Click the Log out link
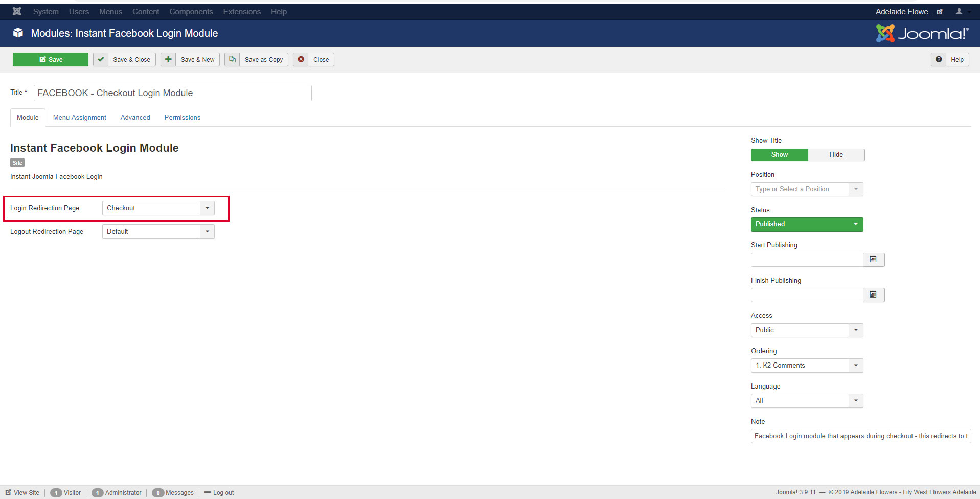This screenshot has height=499, width=980. coord(223,493)
